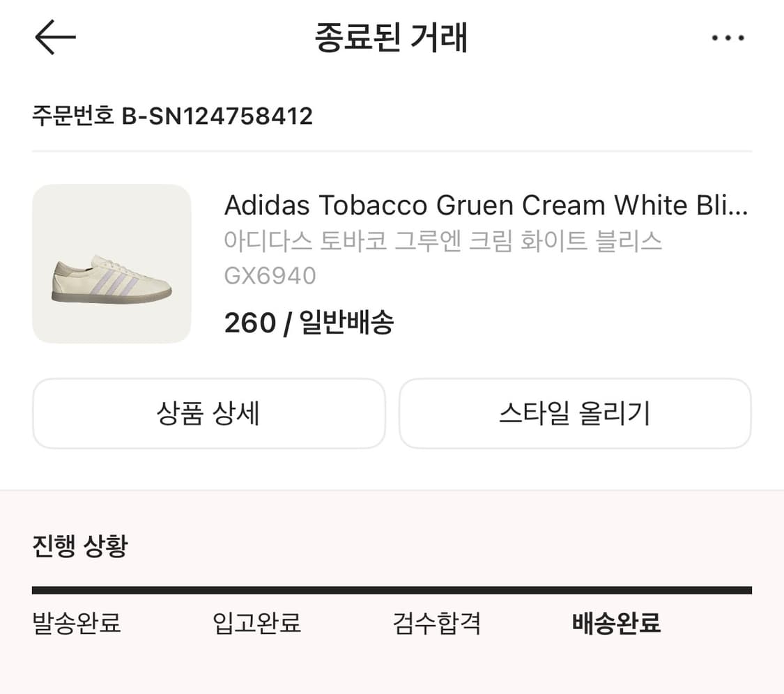Click the style code GX6940
This screenshot has width=784, height=694.
[x=270, y=275]
